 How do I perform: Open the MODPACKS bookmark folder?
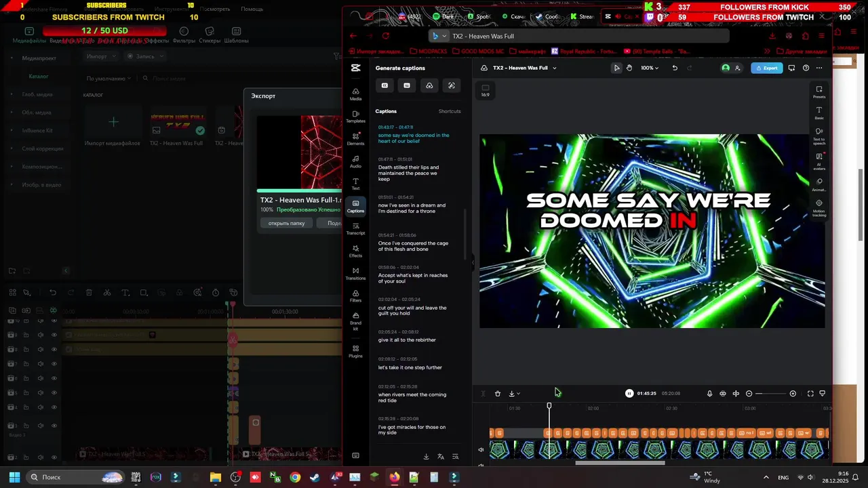point(429,52)
